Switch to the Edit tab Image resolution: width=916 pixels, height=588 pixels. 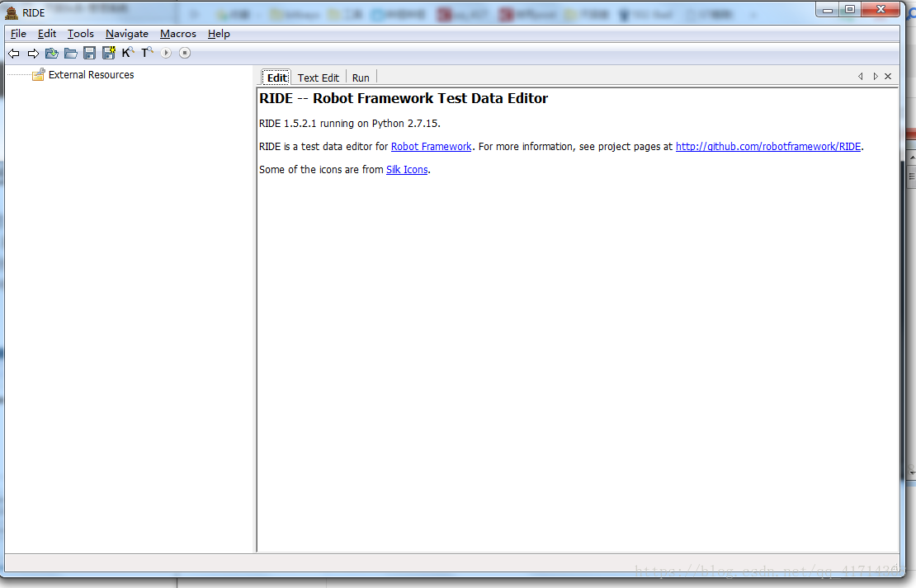click(x=276, y=78)
